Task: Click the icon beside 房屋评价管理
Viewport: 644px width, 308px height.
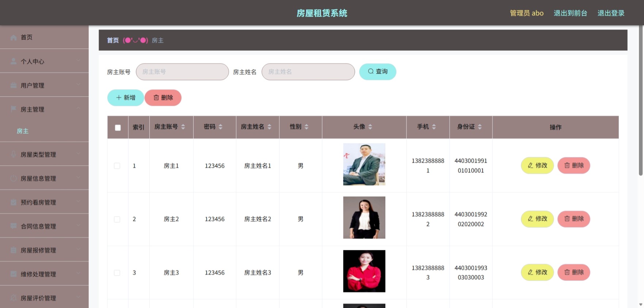Action: [14, 298]
